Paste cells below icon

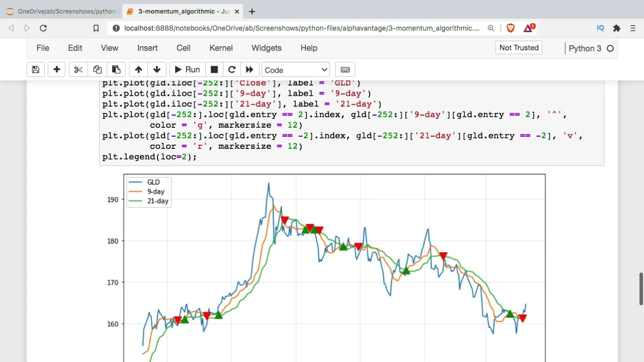pos(116,70)
